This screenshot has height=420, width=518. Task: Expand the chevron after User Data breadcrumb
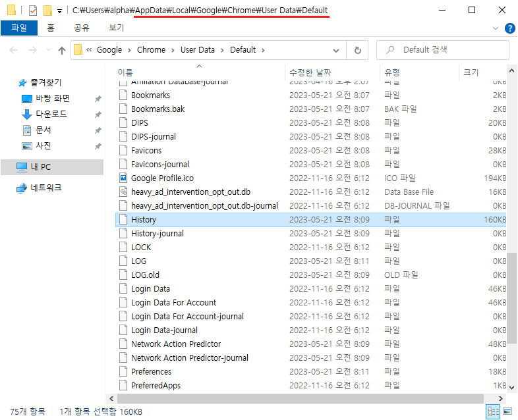coord(222,50)
